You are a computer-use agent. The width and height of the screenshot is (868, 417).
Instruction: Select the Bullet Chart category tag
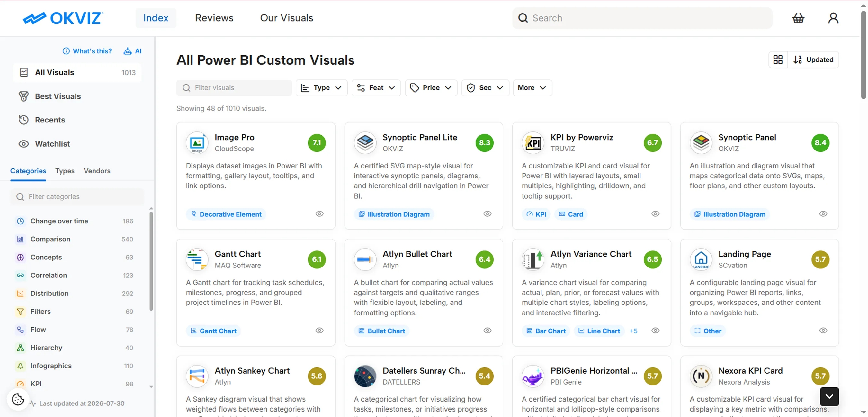382,331
